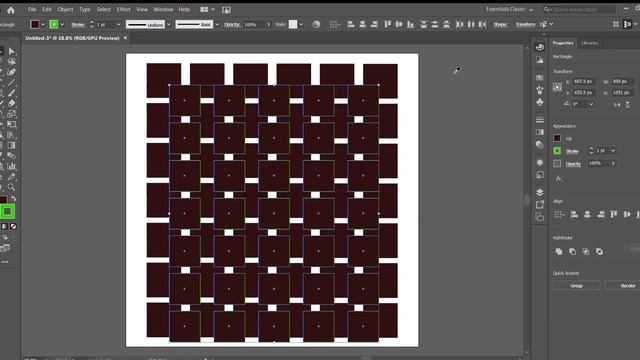640x360 pixels.
Task: Select the Free Transform tool
Action: 11,124
